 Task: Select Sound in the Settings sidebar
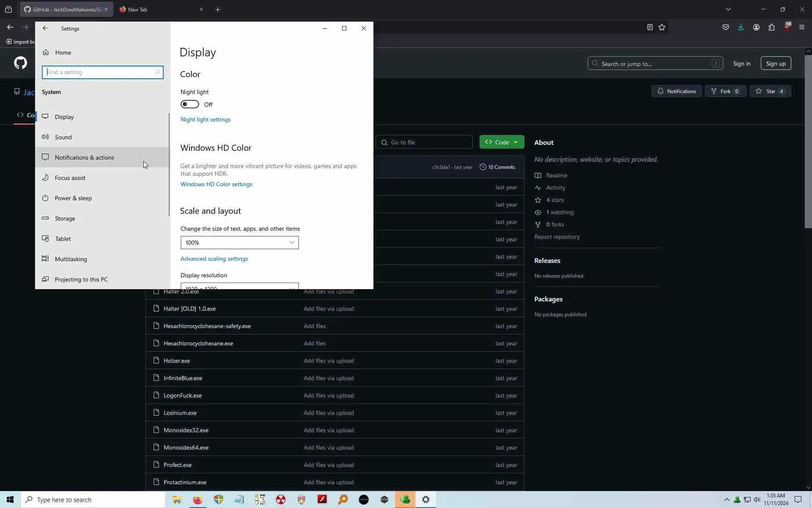63,137
